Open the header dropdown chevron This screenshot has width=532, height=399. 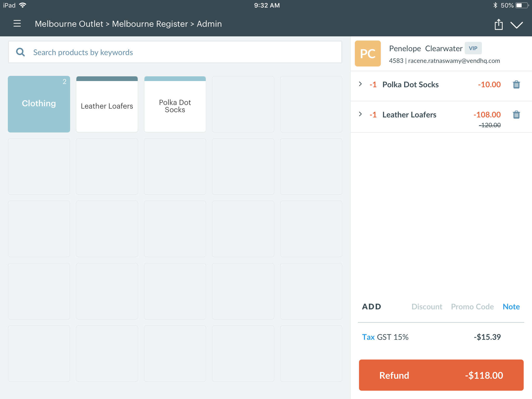(516, 25)
